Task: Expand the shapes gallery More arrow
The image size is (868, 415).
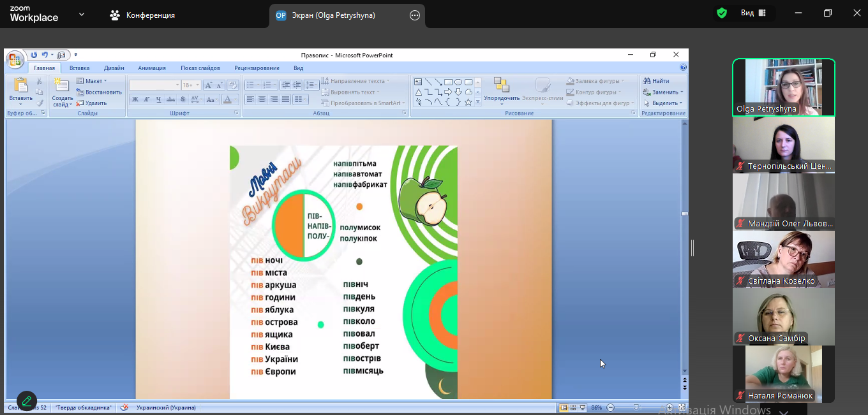Action: click(478, 102)
